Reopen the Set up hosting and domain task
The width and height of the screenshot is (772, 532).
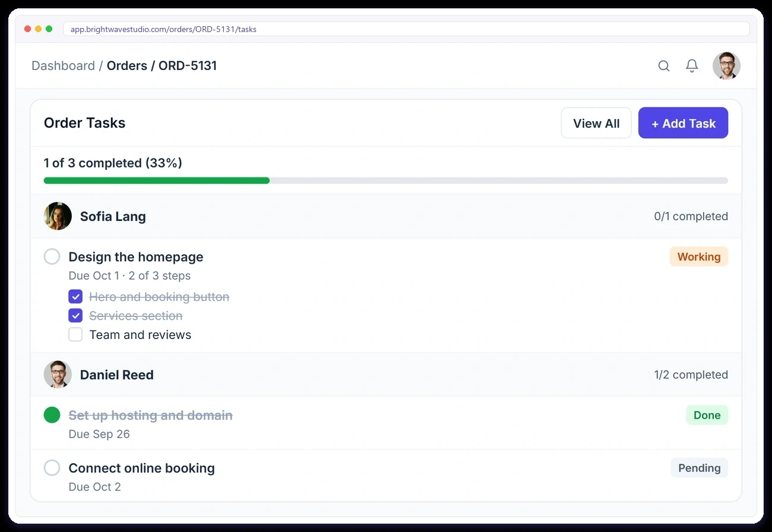[52, 415]
